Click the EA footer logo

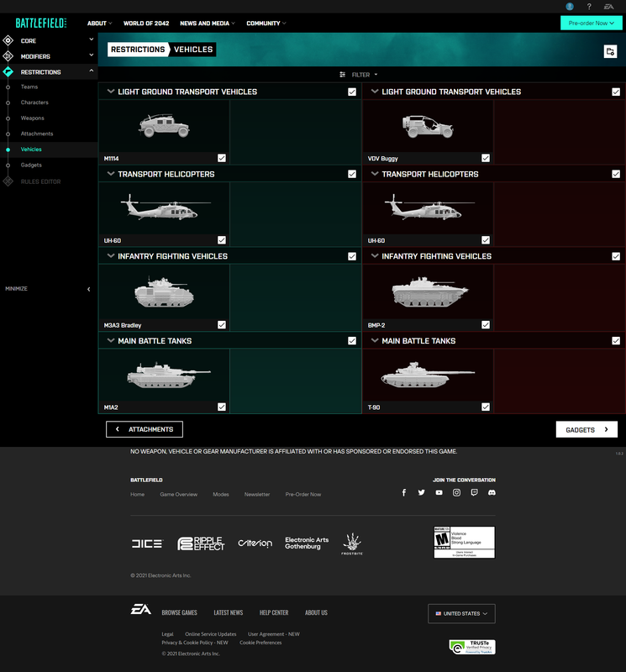pos(141,609)
